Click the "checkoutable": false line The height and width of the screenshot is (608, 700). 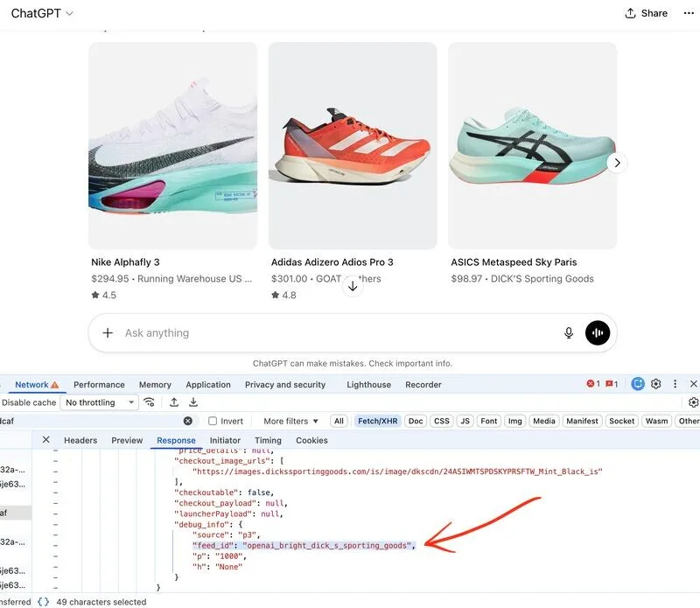click(224, 493)
